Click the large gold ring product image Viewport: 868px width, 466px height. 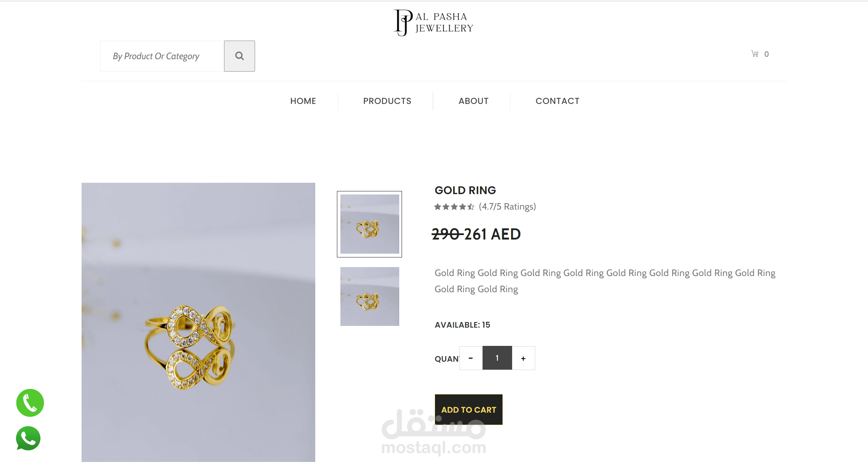coord(198,322)
